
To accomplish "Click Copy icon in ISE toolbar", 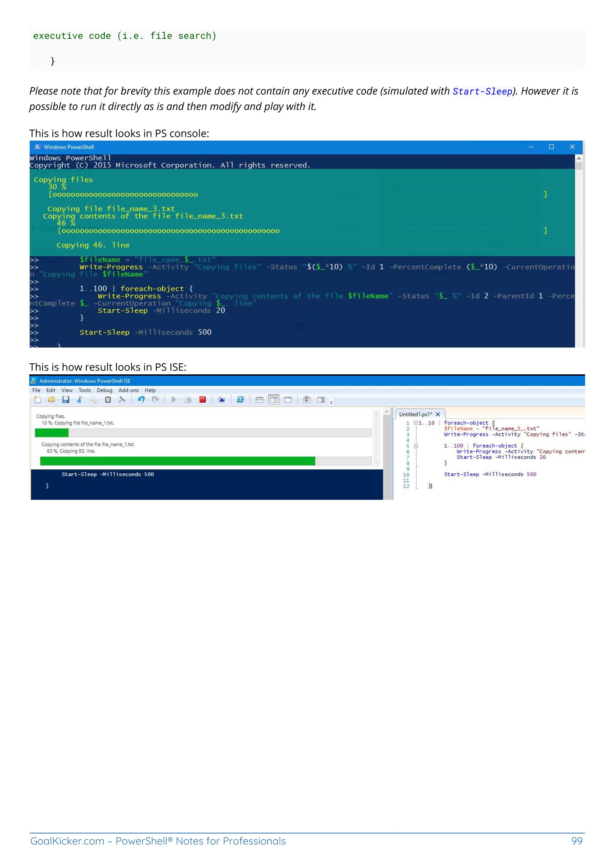I will pos(94,399).
